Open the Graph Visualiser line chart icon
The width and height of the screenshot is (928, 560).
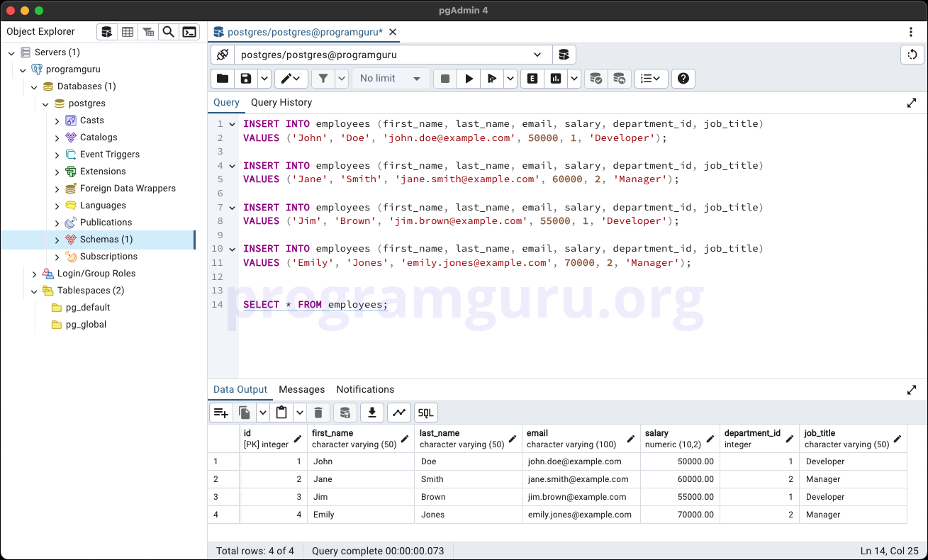[x=399, y=413]
